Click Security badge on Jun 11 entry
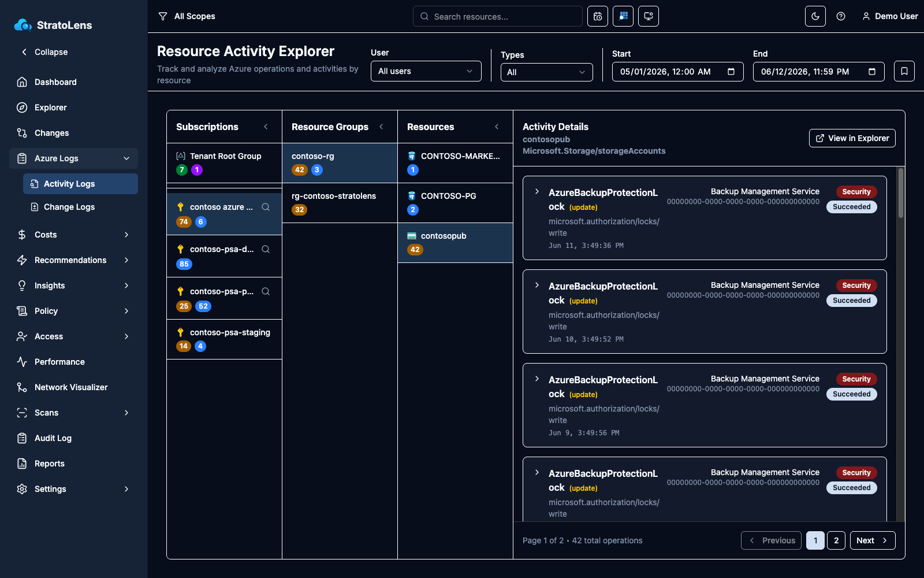The width and height of the screenshot is (924, 578). (x=856, y=192)
